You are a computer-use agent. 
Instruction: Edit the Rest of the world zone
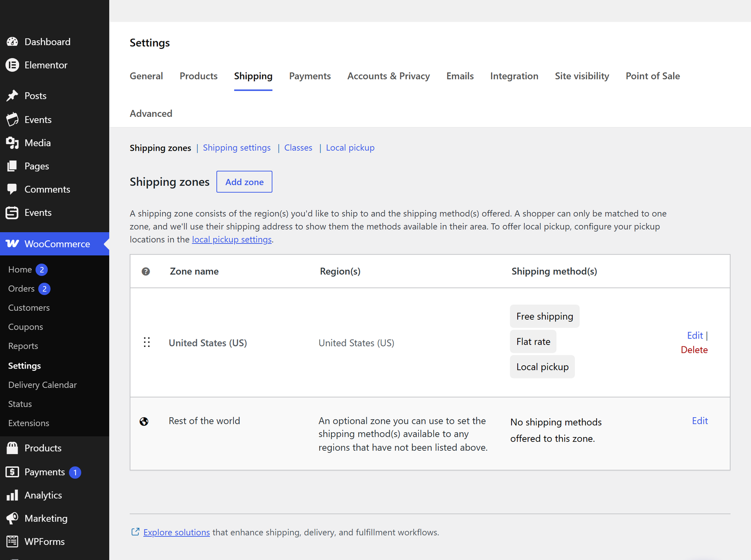(700, 421)
